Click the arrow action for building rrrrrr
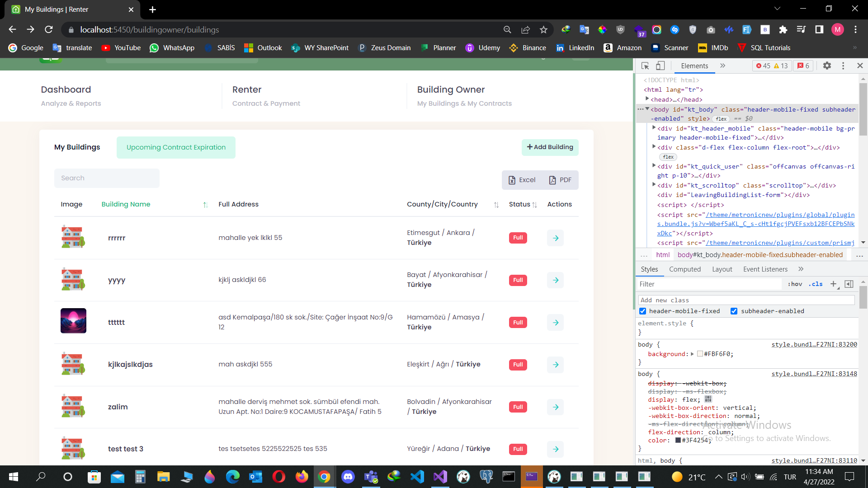 [556, 238]
